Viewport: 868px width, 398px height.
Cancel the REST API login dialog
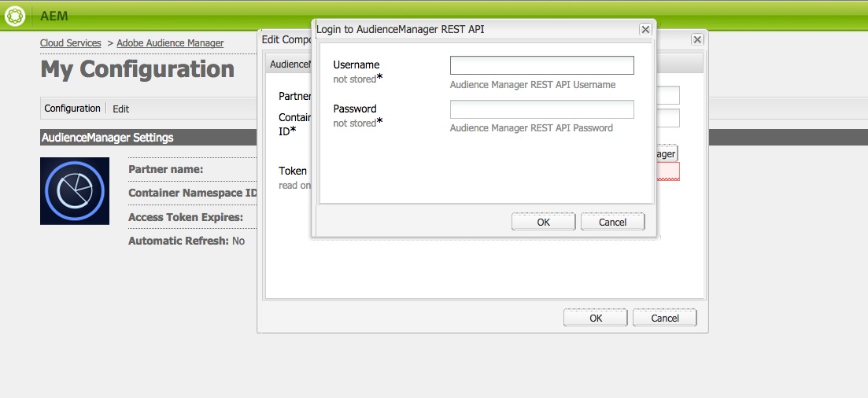(x=613, y=222)
